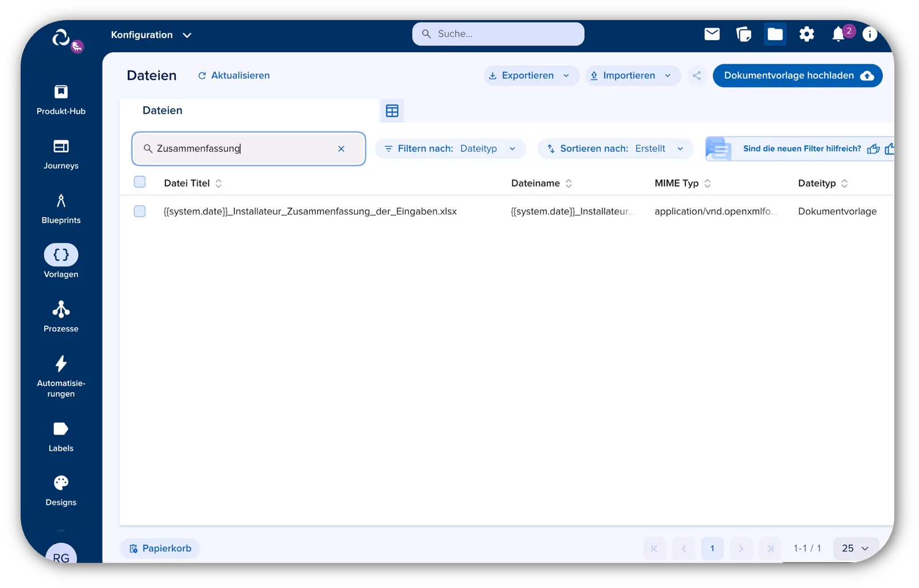Select the Vorlagen sidebar icon

click(61, 255)
